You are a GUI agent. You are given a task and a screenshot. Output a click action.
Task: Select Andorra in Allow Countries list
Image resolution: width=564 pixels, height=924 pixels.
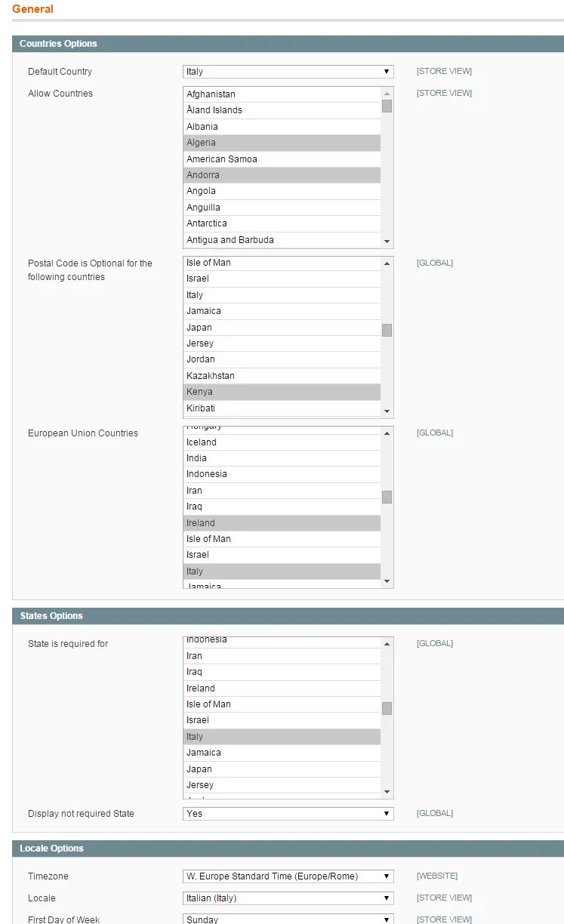pyautogui.click(x=282, y=175)
